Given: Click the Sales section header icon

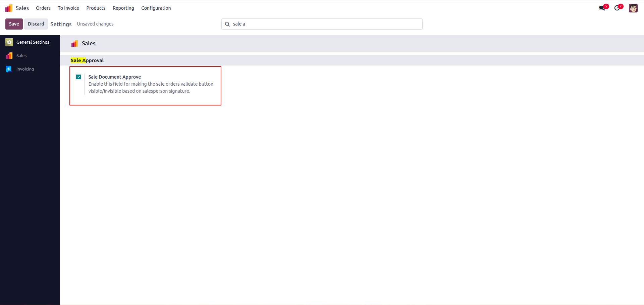Looking at the screenshot, I should (x=74, y=43).
